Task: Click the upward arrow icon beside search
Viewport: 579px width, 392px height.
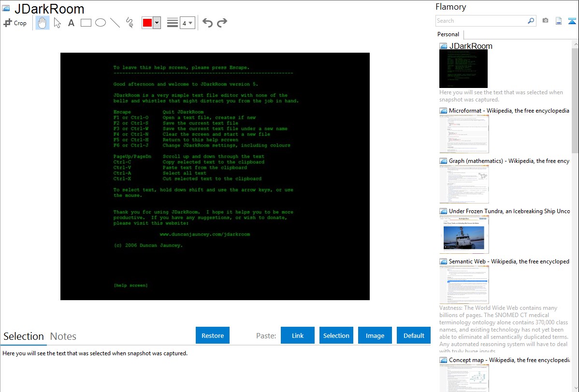Action: pos(572,21)
